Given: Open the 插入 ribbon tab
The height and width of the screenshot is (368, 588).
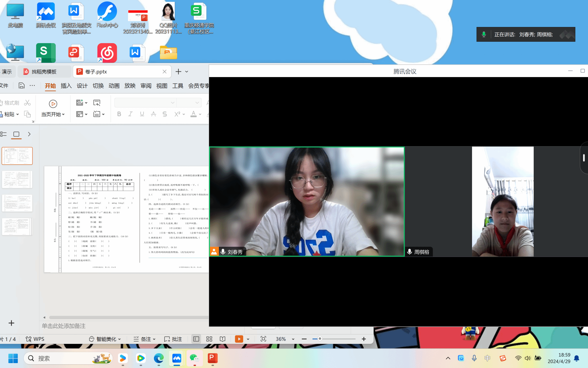Looking at the screenshot, I should tap(66, 86).
